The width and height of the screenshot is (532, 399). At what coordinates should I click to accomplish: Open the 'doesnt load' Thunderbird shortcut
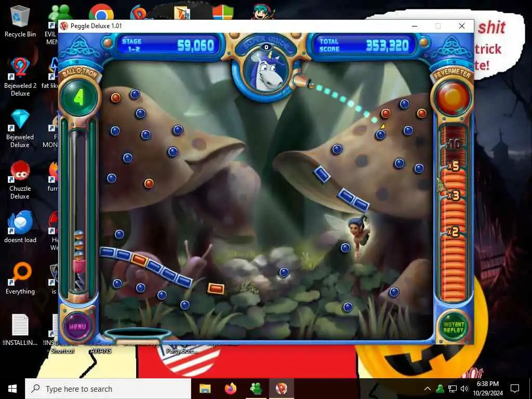[20, 227]
